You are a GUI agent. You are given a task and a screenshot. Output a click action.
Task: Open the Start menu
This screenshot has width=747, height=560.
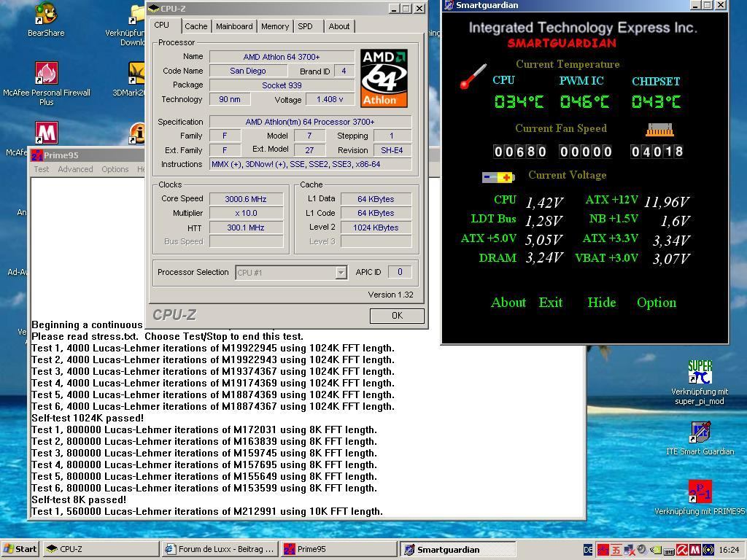click(x=20, y=549)
